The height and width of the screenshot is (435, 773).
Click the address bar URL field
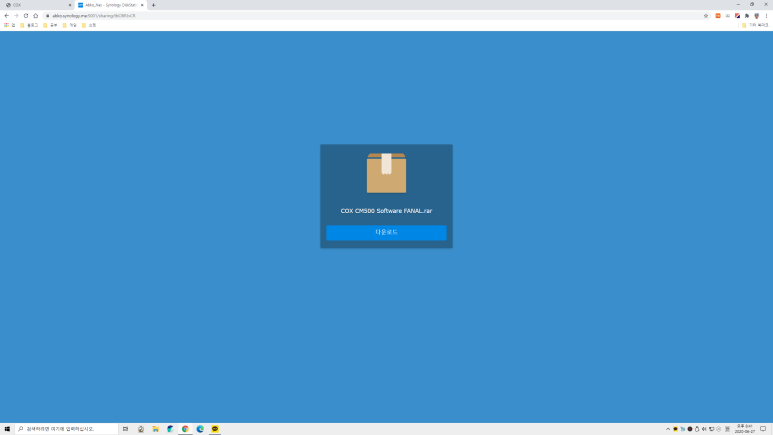coord(375,16)
